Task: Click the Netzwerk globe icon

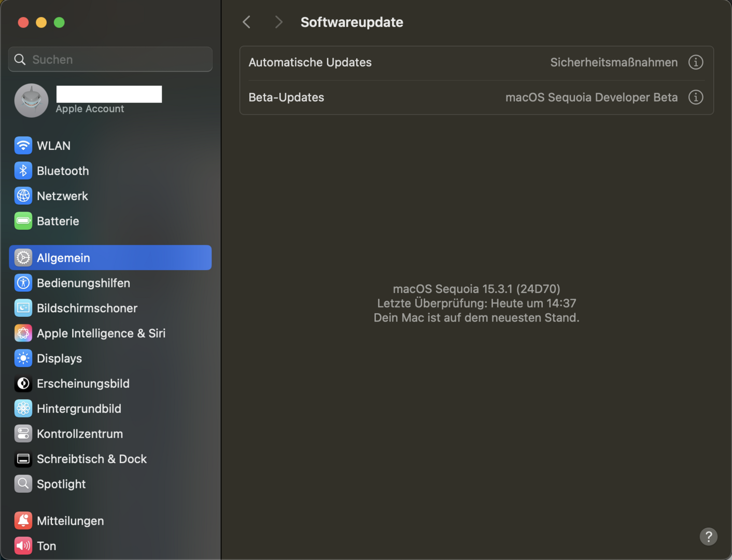Action: click(23, 196)
